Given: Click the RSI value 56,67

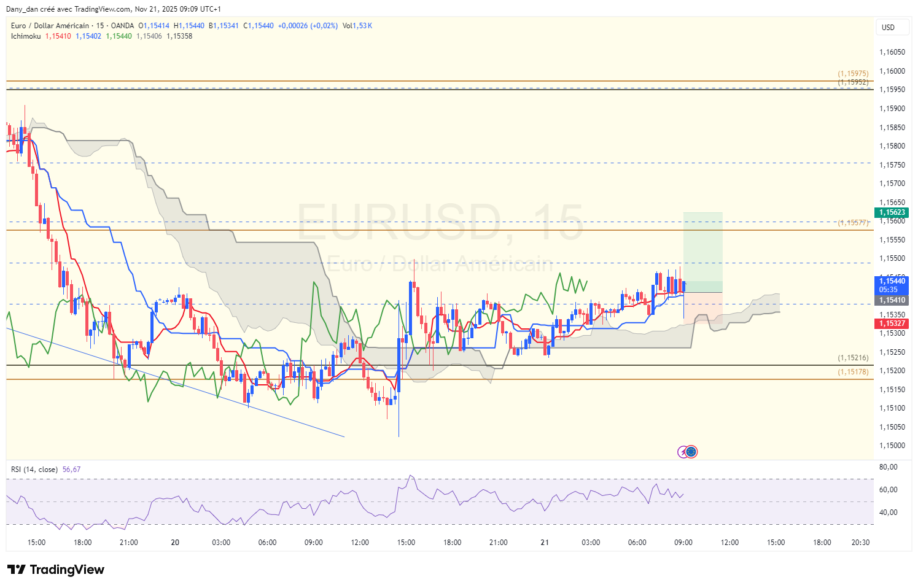Looking at the screenshot, I should pyautogui.click(x=72, y=470).
